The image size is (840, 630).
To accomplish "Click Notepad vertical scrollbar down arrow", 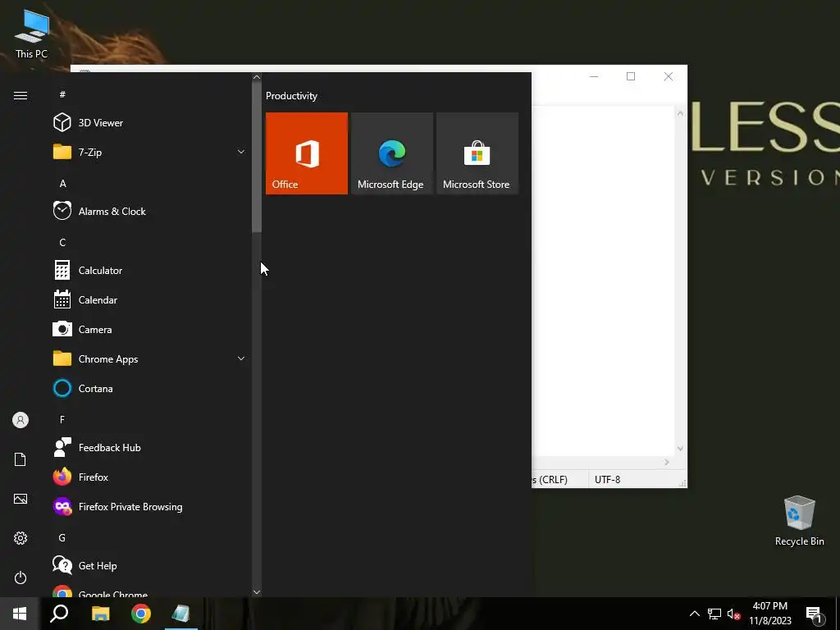I will point(680,449).
